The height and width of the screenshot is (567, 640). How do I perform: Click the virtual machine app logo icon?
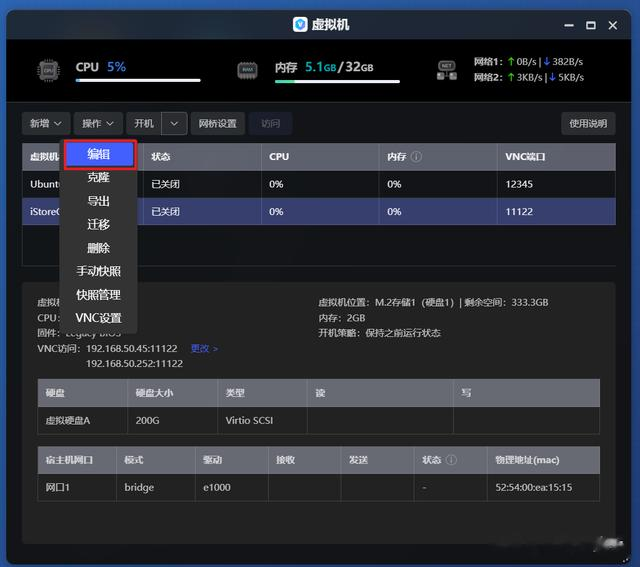pos(300,24)
